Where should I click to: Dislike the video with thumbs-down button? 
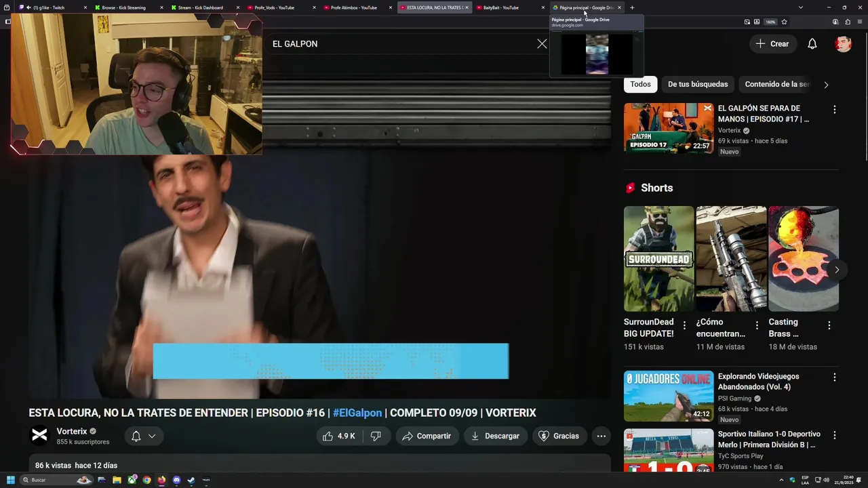pos(376,436)
